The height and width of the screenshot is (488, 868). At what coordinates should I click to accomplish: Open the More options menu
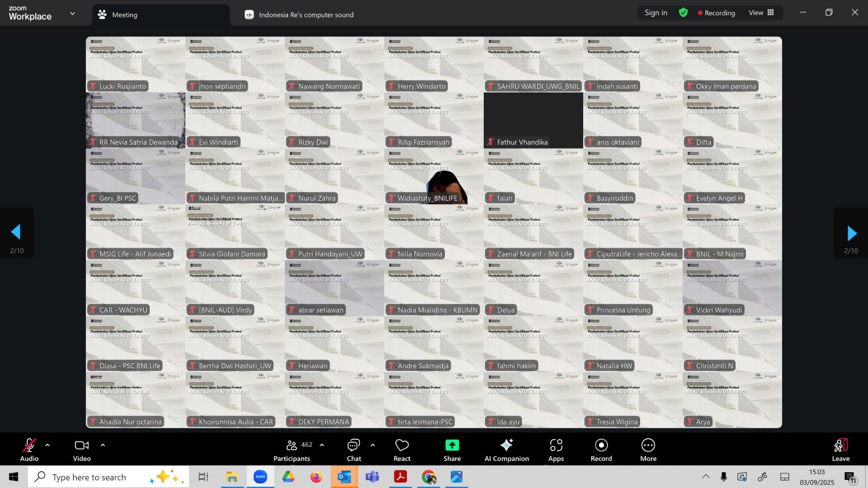648,446
